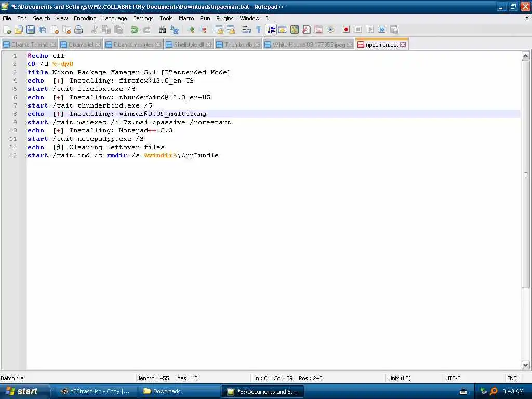Open Find with the binoculars icon
This screenshot has width=532, height=399.
pyautogui.click(x=162, y=30)
